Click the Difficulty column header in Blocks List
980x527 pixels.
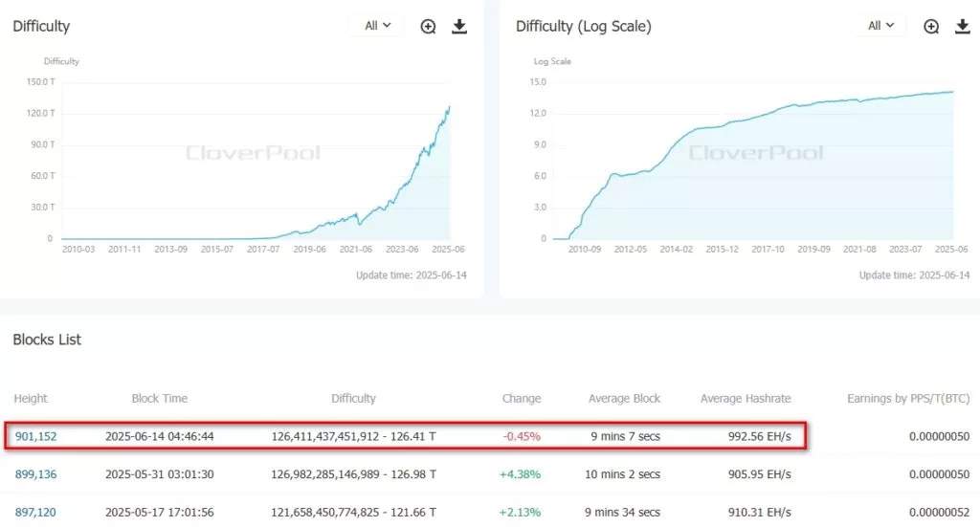353,398
